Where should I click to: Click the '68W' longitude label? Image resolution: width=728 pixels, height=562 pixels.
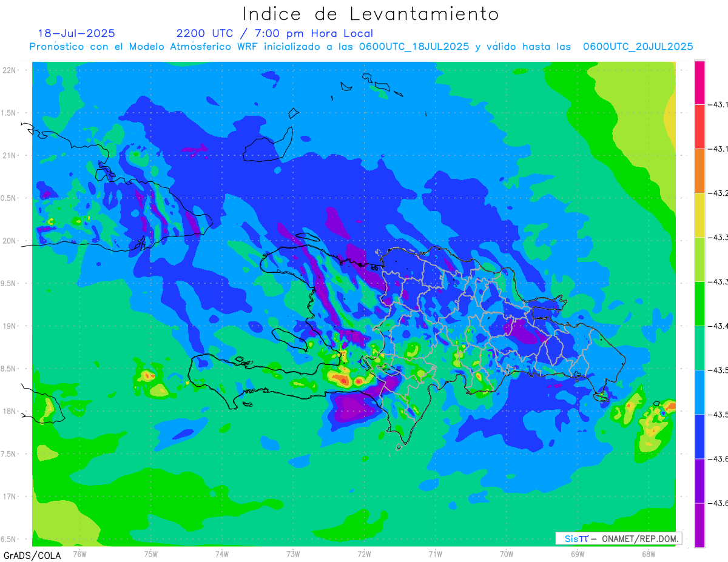[649, 554]
